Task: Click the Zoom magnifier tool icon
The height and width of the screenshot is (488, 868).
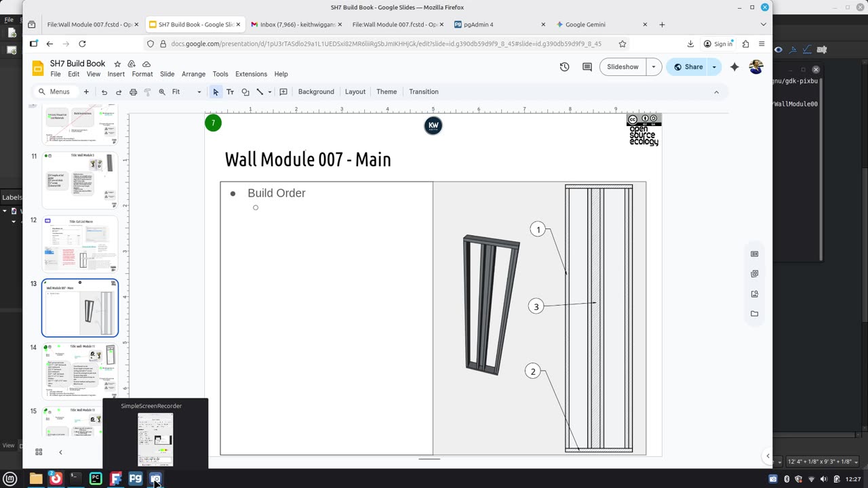Action: point(162,91)
